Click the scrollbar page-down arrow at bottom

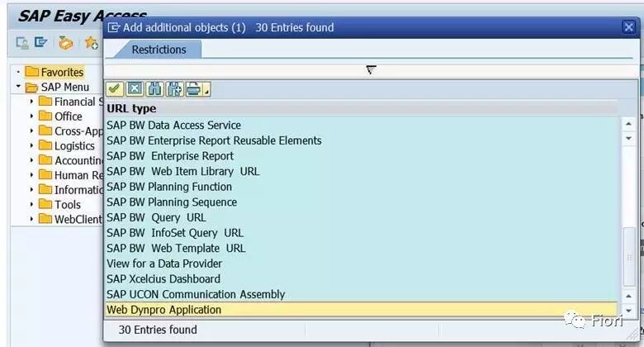629,311
